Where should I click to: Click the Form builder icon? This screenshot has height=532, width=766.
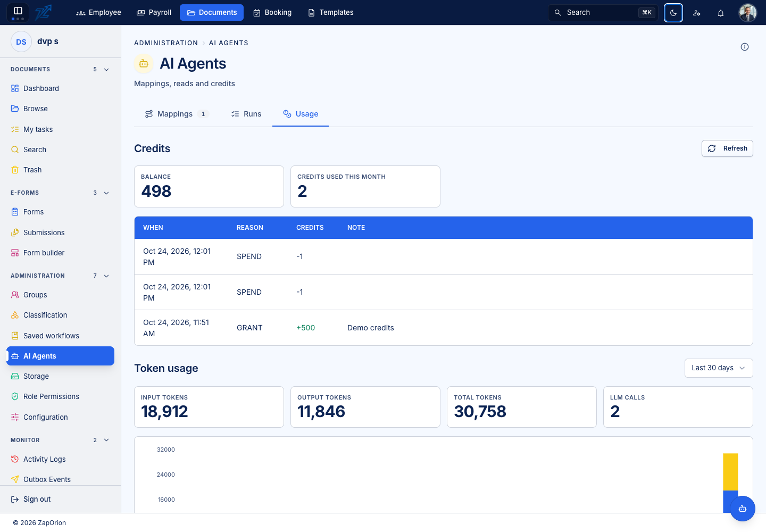click(15, 253)
